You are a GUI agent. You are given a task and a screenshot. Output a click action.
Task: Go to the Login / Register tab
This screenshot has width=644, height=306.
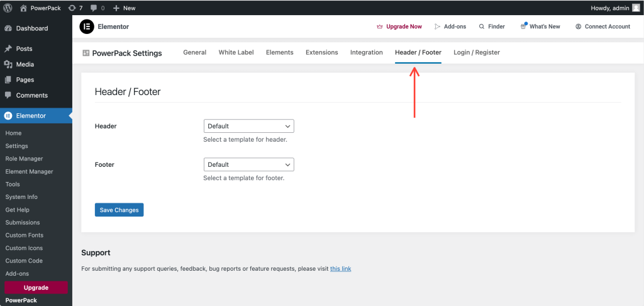[x=477, y=52]
